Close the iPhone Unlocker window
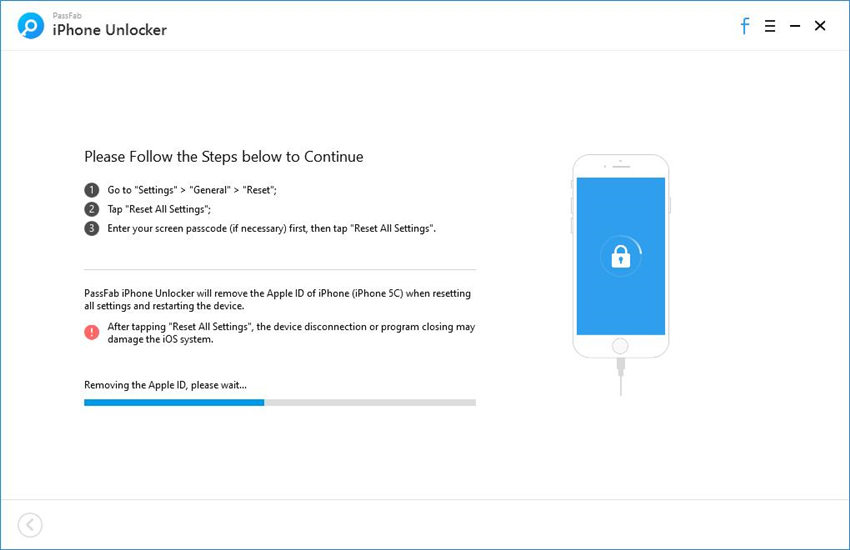The height and width of the screenshot is (550, 850). pyautogui.click(x=820, y=25)
